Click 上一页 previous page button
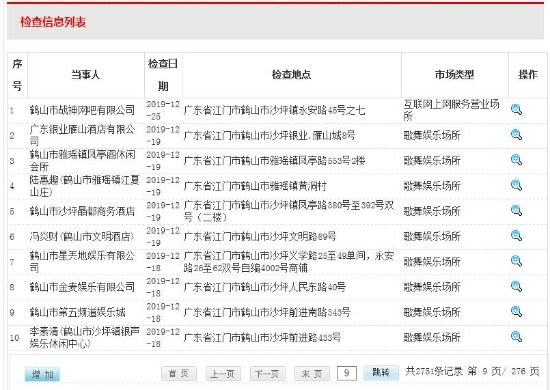550x390 pixels. (x=223, y=374)
